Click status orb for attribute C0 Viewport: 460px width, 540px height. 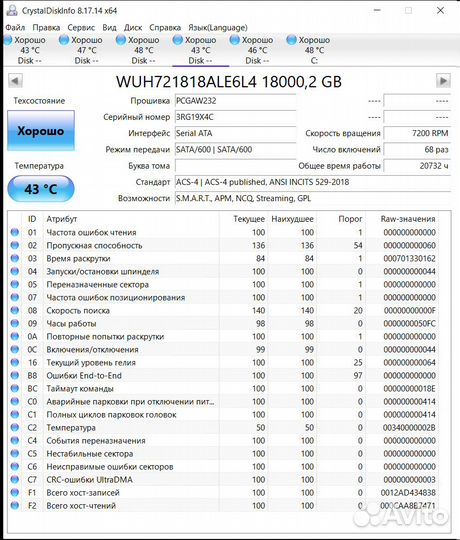pos(15,402)
